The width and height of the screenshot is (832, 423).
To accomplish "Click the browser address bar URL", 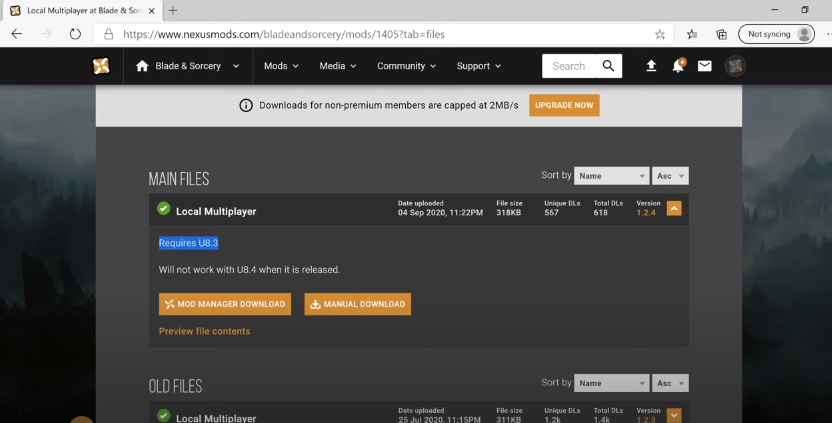I will [x=284, y=34].
